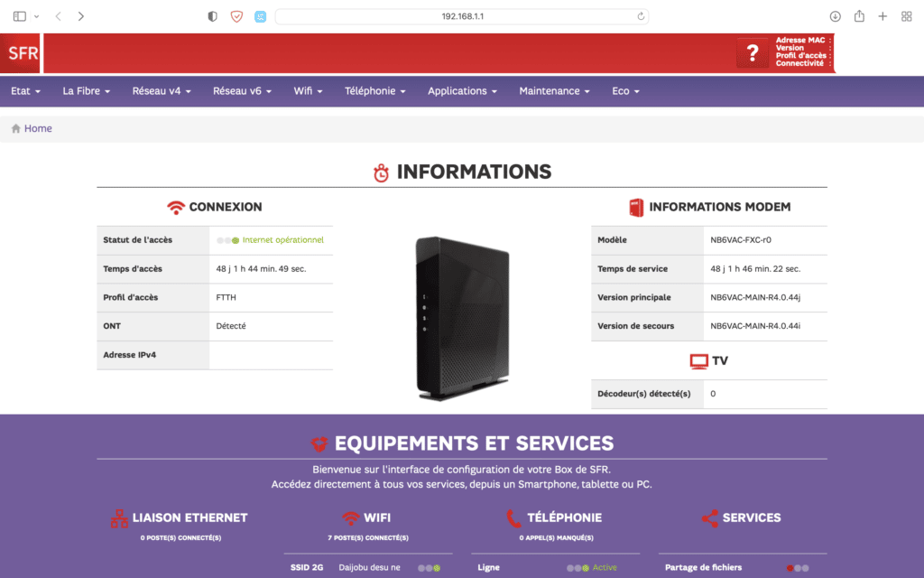Open the Téléphonie dropdown menu

click(x=375, y=91)
